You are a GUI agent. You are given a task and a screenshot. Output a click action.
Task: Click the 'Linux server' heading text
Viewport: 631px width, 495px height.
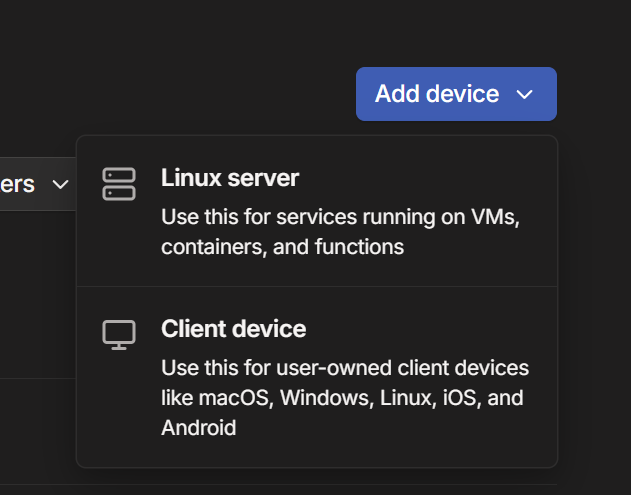[x=230, y=177]
